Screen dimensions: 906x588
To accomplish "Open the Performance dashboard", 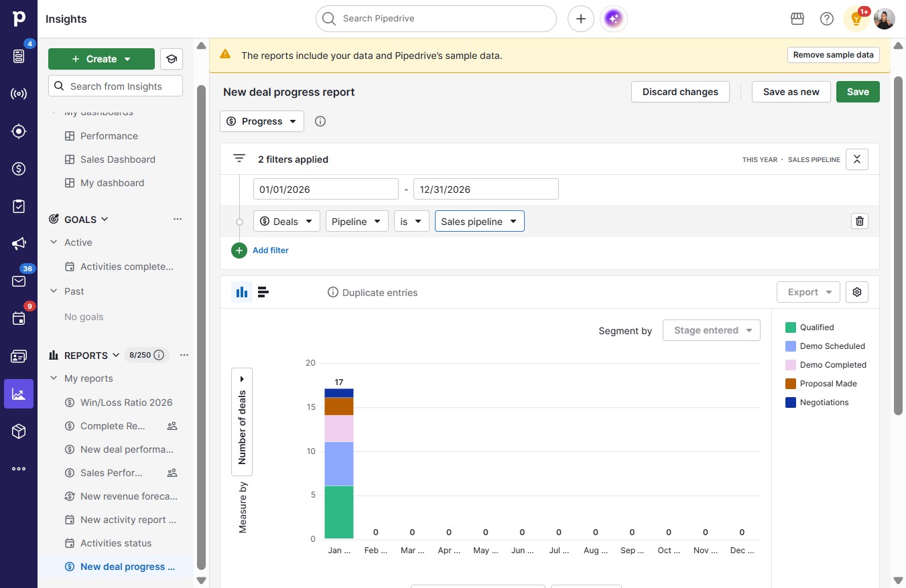I will click(109, 136).
